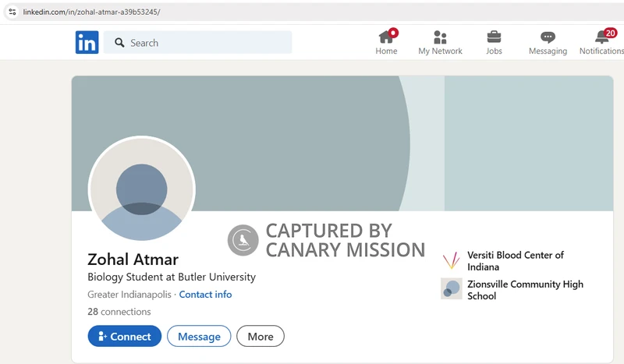Connect with Zohal Atmar
Viewport: 624px width, 364px height.
(125, 336)
